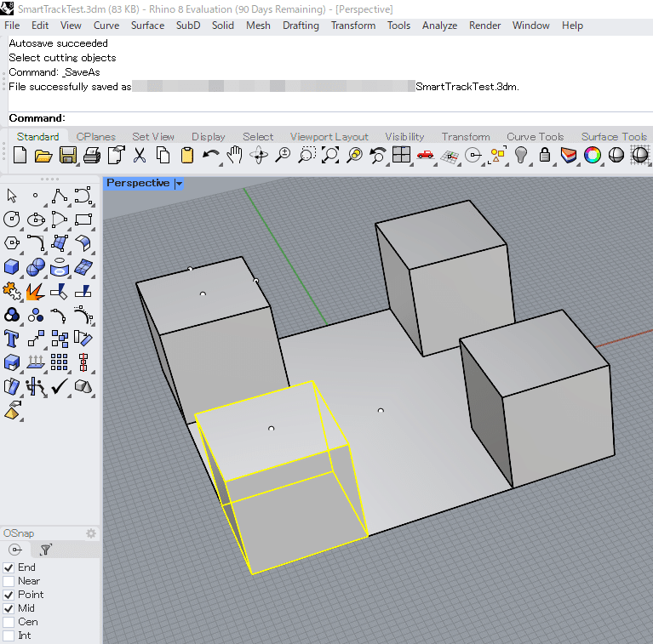Enable the Cen object snap
Image resolution: width=653 pixels, height=644 pixels.
9,622
